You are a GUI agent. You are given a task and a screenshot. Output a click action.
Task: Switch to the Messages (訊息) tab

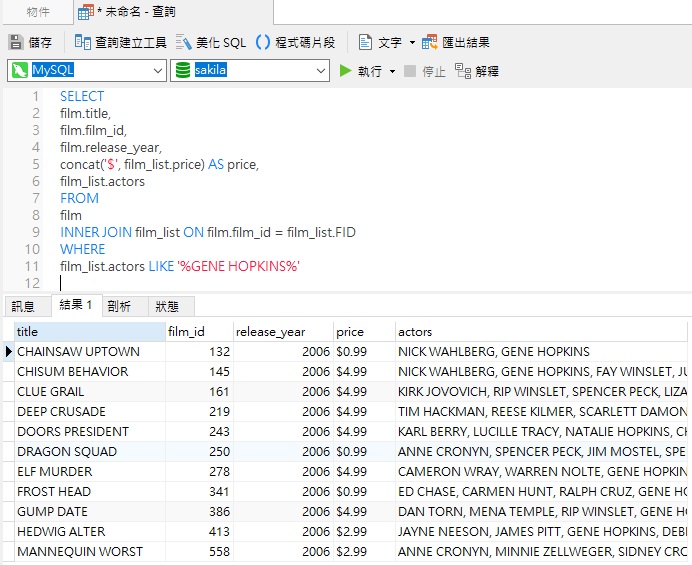[23, 306]
